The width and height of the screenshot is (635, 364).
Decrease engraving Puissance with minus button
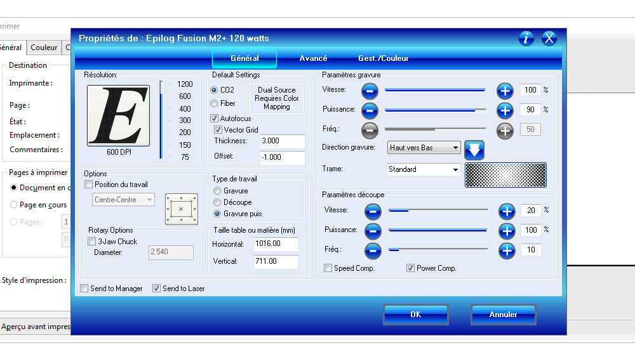point(370,110)
